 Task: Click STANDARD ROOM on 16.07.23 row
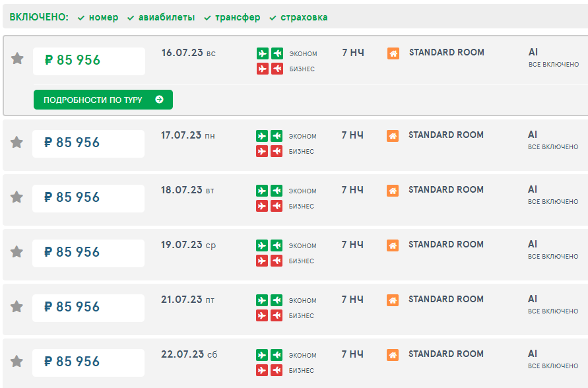coord(447,52)
